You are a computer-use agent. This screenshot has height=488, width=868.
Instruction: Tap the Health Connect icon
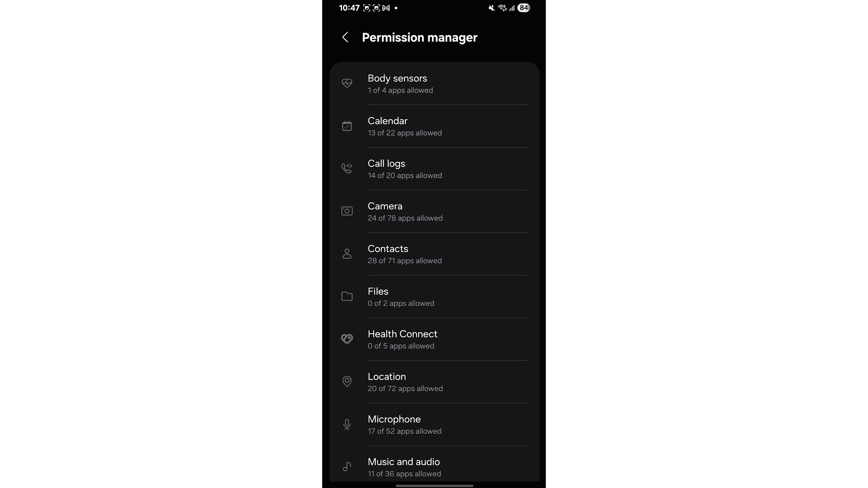347,339
